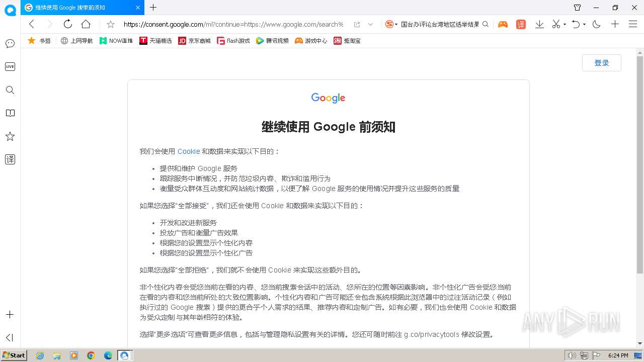644x362 pixels.
Task: Open the hamburger main menu
Action: (x=633, y=24)
